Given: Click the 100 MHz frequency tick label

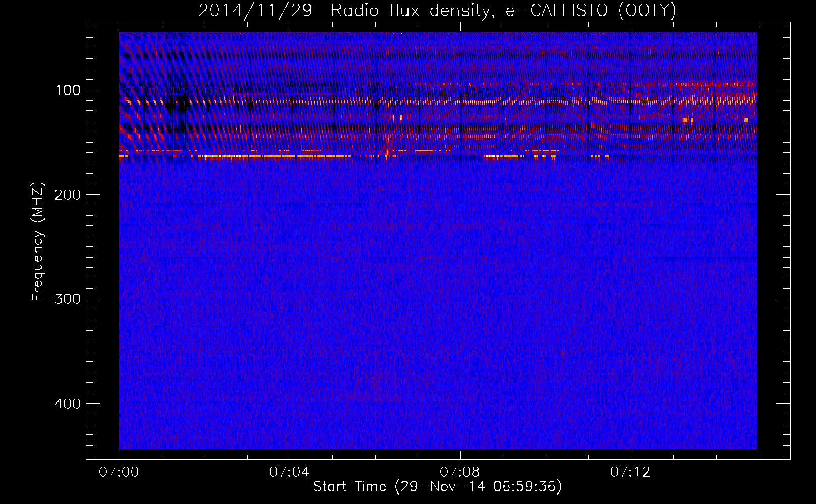Looking at the screenshot, I should click(x=68, y=90).
